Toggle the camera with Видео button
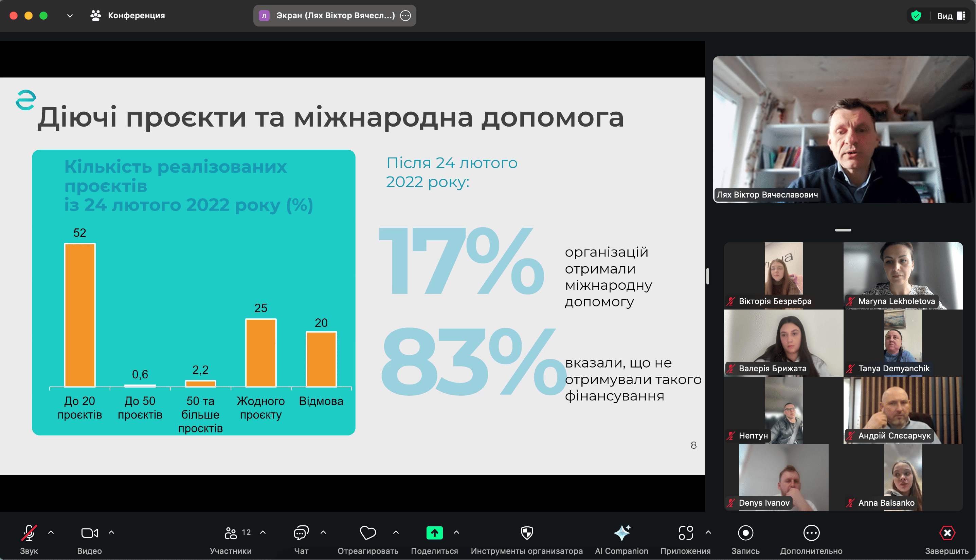Image resolution: width=976 pixels, height=560 pixels. 89,533
